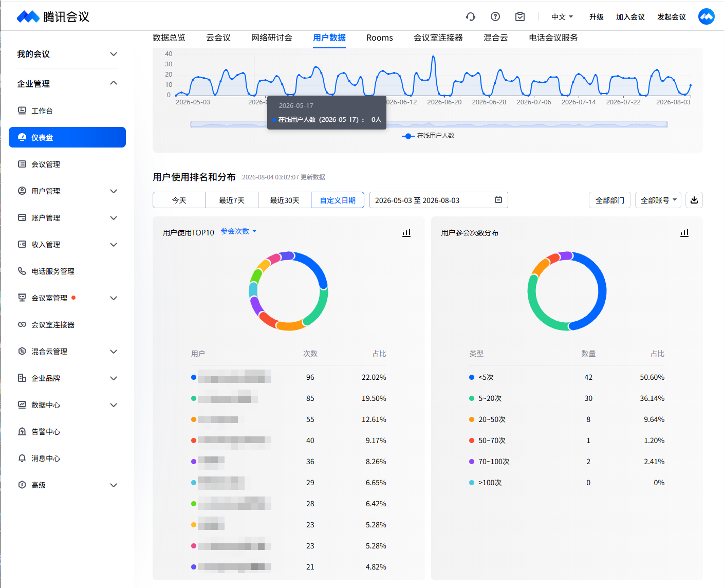Screen dimensions: 724x588
Task: Switch to the 网络研讨会 tab
Action: pyautogui.click(x=272, y=38)
